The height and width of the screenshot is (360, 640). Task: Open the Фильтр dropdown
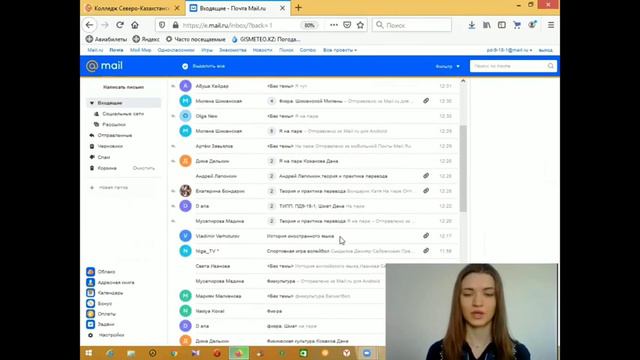tap(447, 66)
